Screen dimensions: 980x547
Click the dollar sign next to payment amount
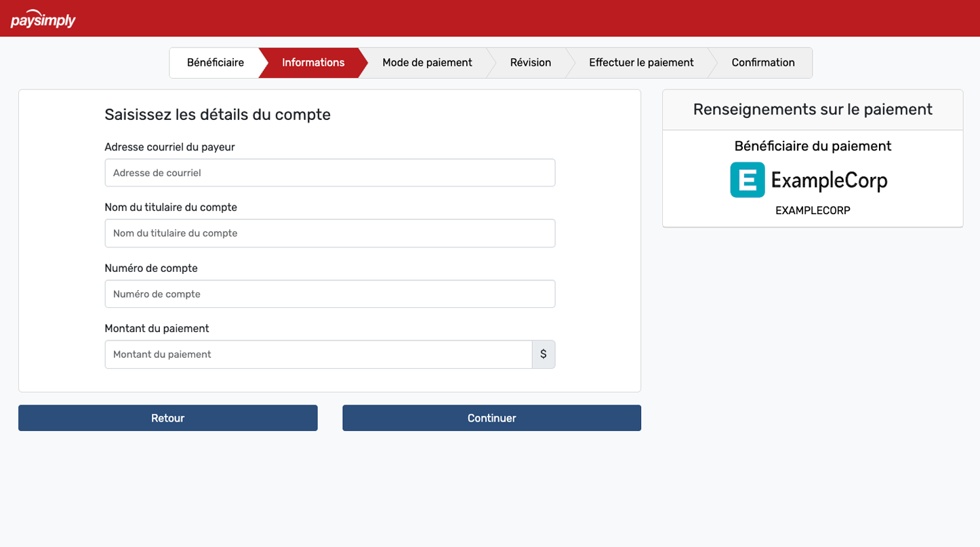(x=543, y=354)
